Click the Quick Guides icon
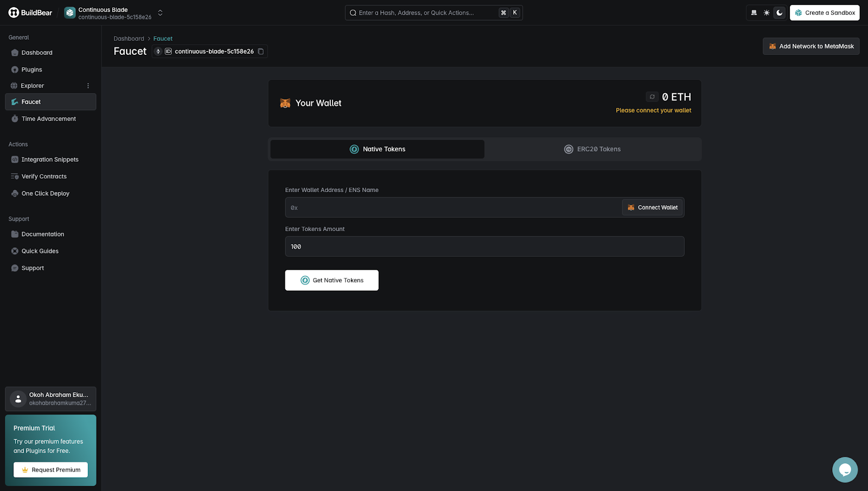Image resolution: width=868 pixels, height=491 pixels. [15, 251]
